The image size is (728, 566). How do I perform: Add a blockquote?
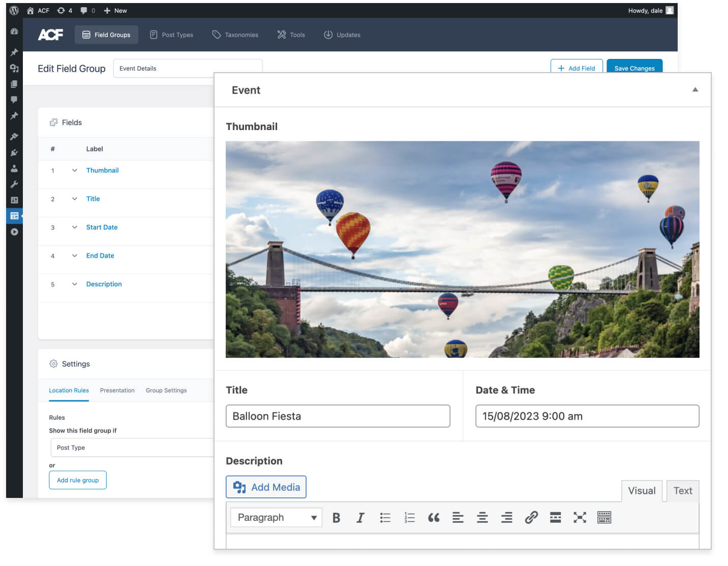pyautogui.click(x=434, y=517)
